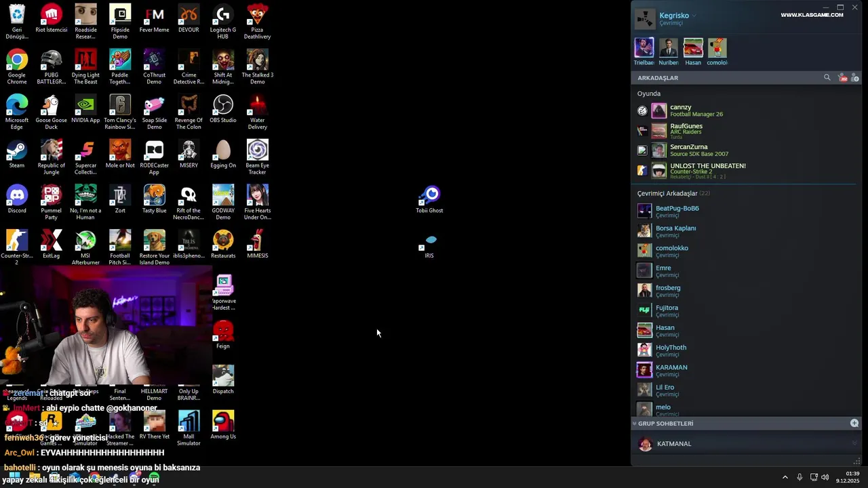This screenshot has height=488, width=868.
Task: Select the NVIDIA App desktop icon
Action: (85, 109)
